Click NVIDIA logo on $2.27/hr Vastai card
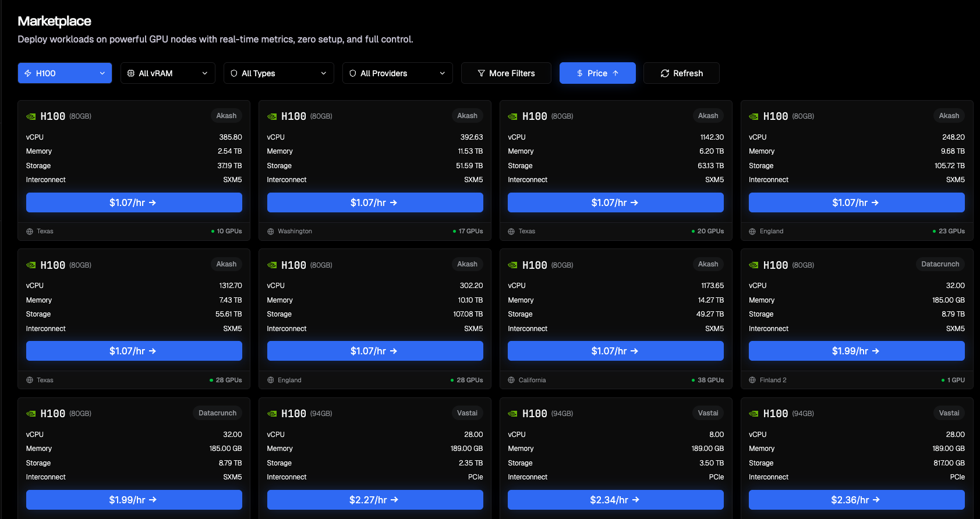 point(272,414)
